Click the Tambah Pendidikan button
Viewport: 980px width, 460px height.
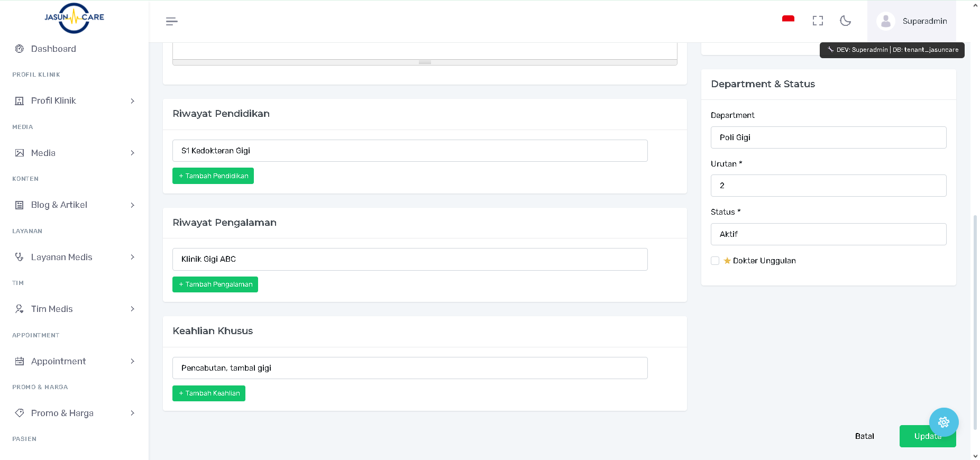(x=213, y=176)
